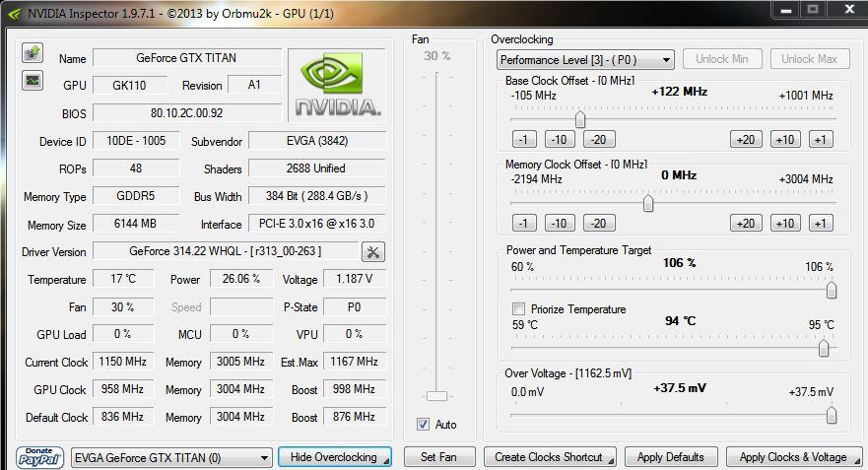Screen dimensions: 868x470
Task: Click the Subvendor field EVGA (3842)
Action: [x=317, y=141]
